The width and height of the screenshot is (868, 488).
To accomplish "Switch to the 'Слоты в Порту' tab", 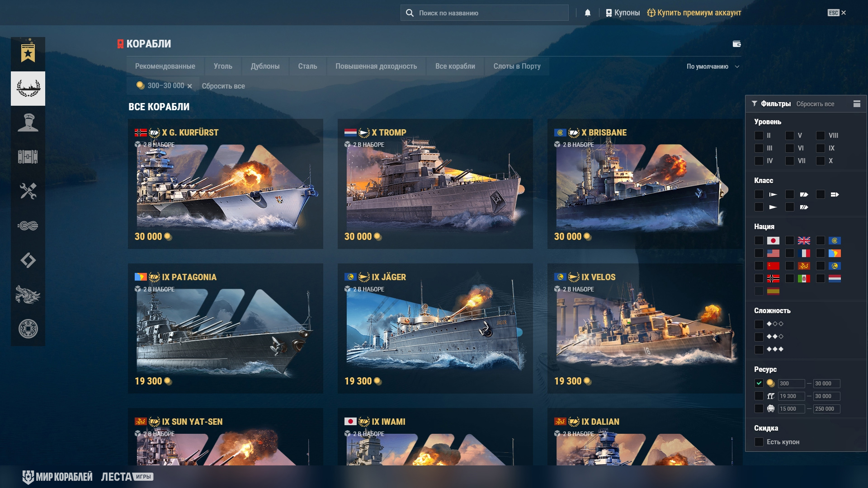I will [x=517, y=66].
